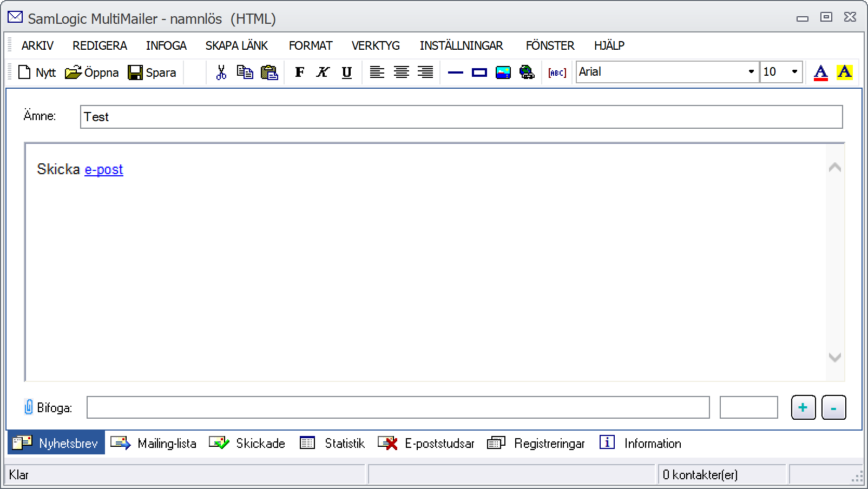Add attachment with the plus button
Screen dimensions: 868x489
(x=804, y=407)
